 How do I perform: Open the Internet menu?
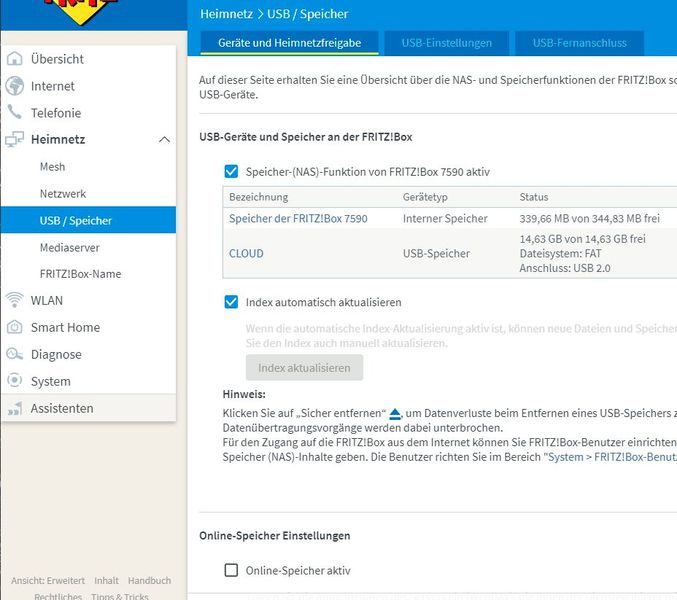tap(52, 86)
